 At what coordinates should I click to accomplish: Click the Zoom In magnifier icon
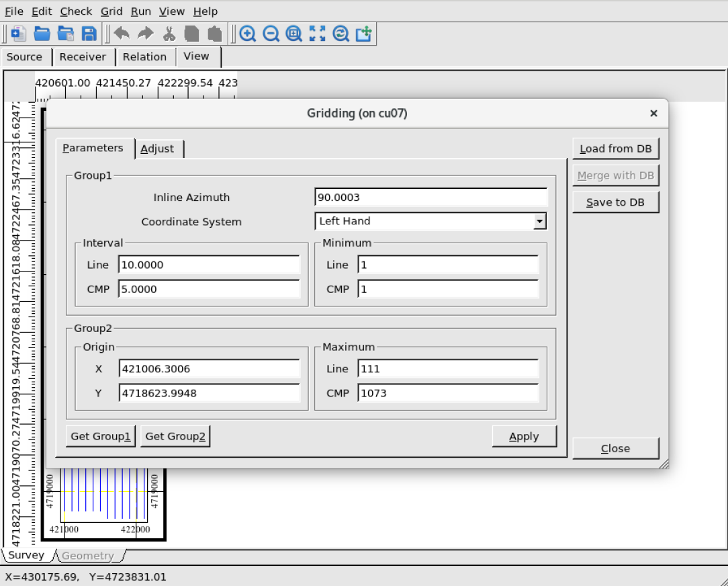click(x=248, y=34)
